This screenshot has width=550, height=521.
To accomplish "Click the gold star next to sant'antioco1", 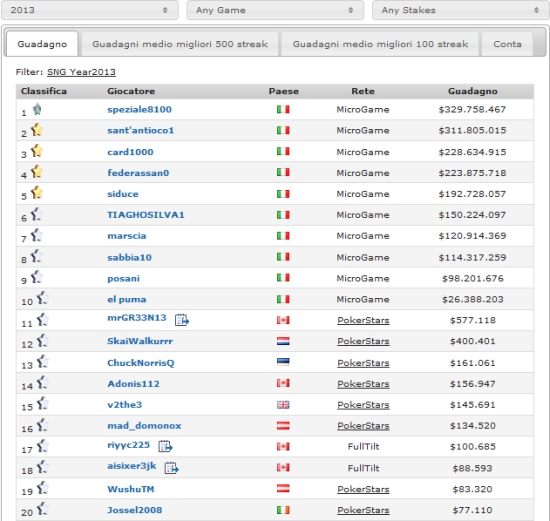I will 36,130.
